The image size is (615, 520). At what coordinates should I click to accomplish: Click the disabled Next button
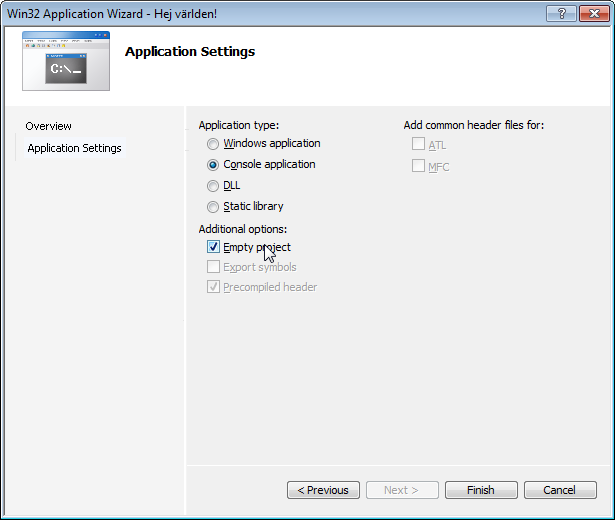(402, 490)
